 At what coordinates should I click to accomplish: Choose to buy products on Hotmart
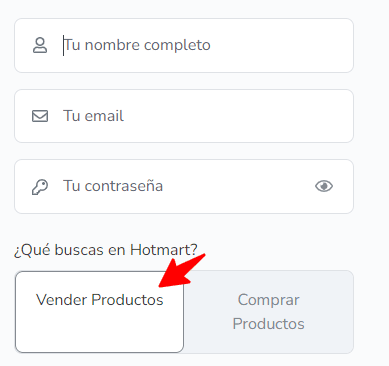[268, 312]
